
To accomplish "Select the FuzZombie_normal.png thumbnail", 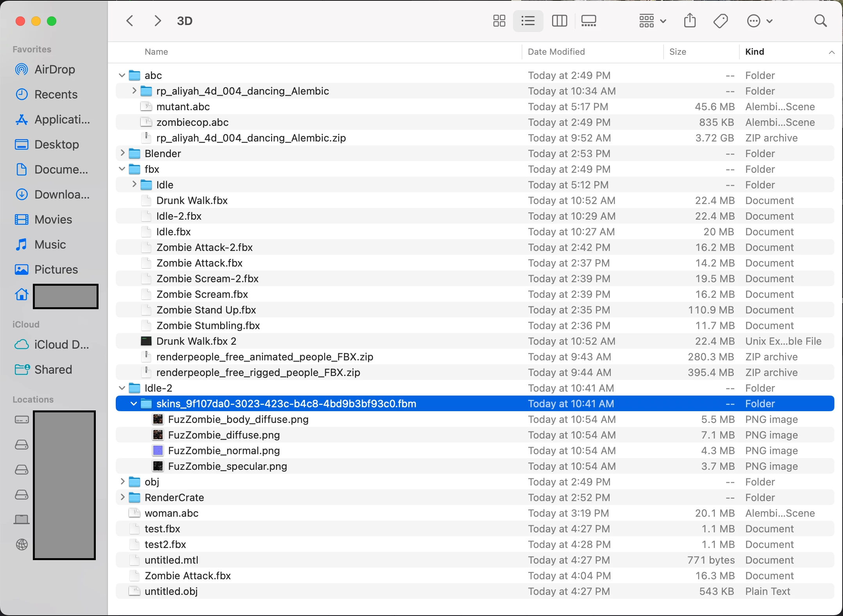I will tap(158, 450).
